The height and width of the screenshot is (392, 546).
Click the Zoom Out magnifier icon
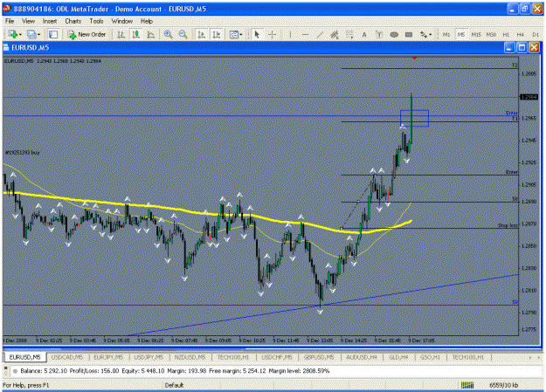183,34
